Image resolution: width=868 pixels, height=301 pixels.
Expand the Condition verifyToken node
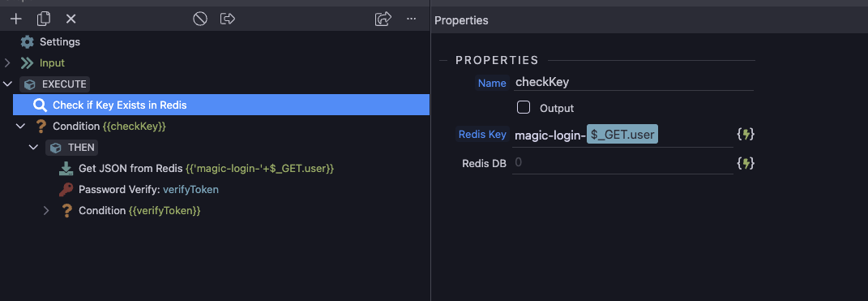coord(46,211)
